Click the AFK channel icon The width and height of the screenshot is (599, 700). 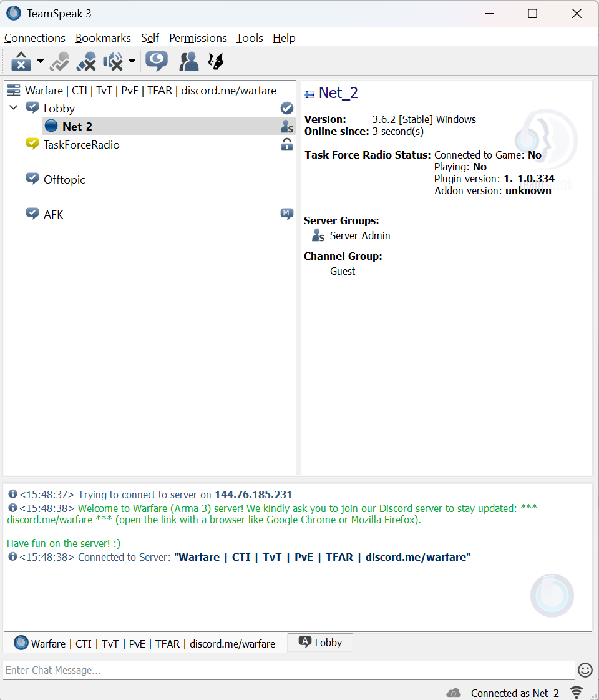point(32,214)
